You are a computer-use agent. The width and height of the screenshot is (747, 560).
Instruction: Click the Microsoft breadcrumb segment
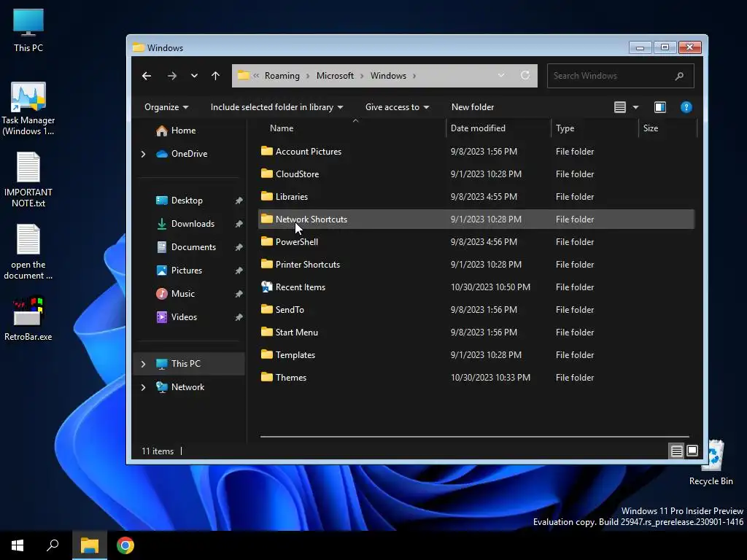coord(335,76)
